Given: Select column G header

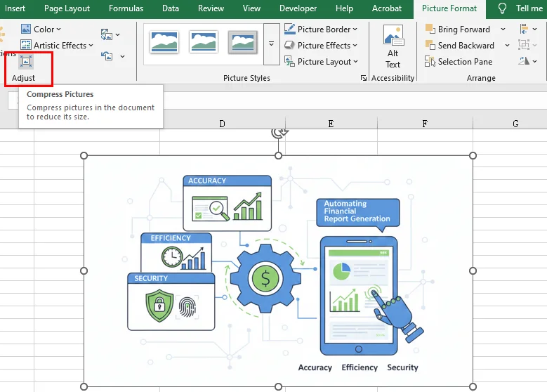Looking at the screenshot, I should pyautogui.click(x=515, y=124).
